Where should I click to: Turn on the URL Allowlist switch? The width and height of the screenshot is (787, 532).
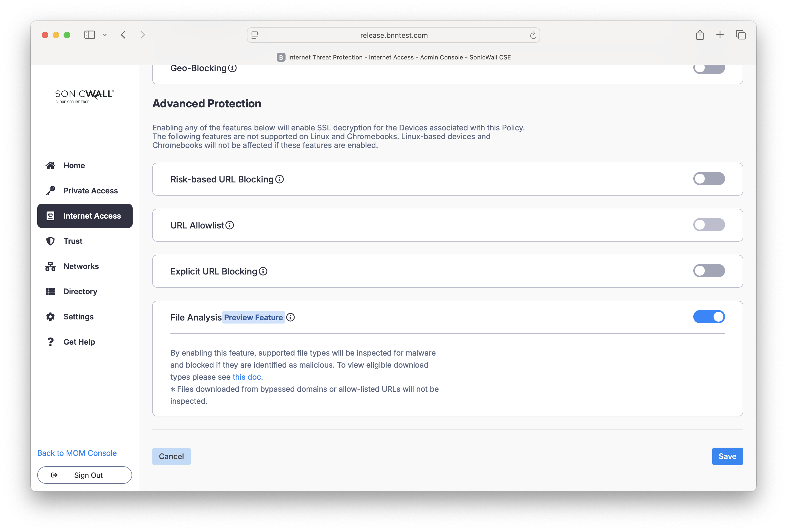tap(709, 225)
